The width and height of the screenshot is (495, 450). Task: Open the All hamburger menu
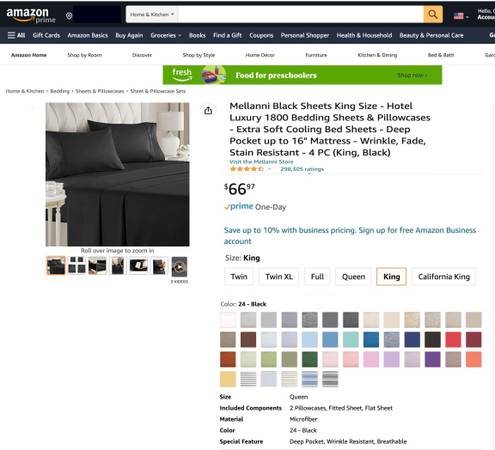16,35
